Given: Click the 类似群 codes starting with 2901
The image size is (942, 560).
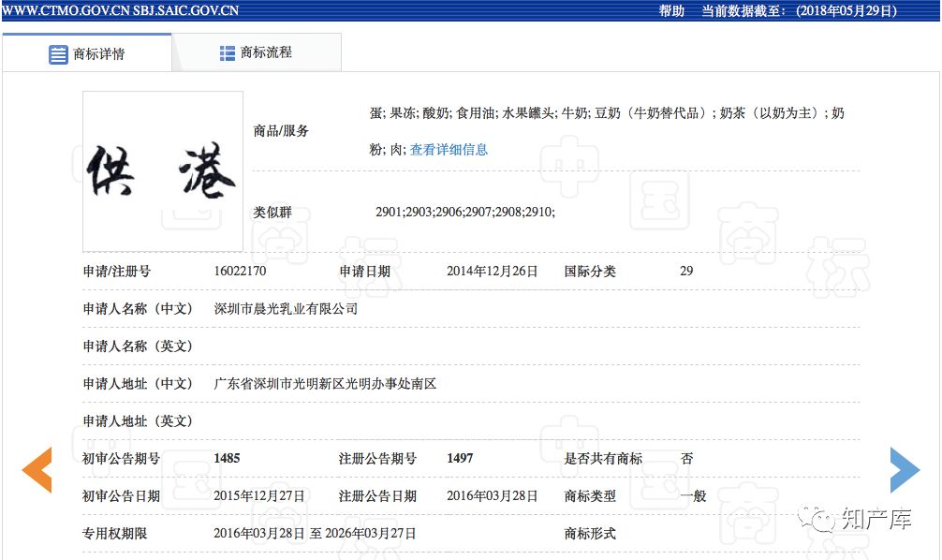Looking at the screenshot, I should coord(464,213).
